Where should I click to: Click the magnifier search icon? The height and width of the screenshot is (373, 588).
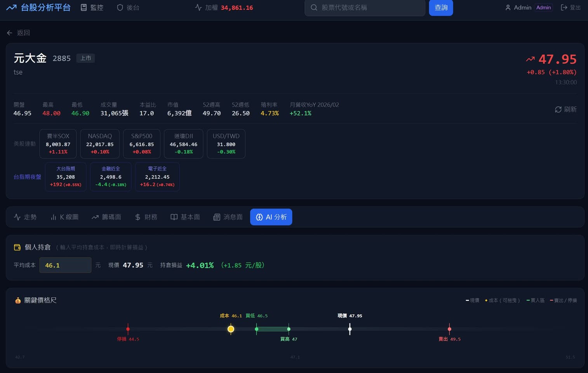tap(314, 7)
